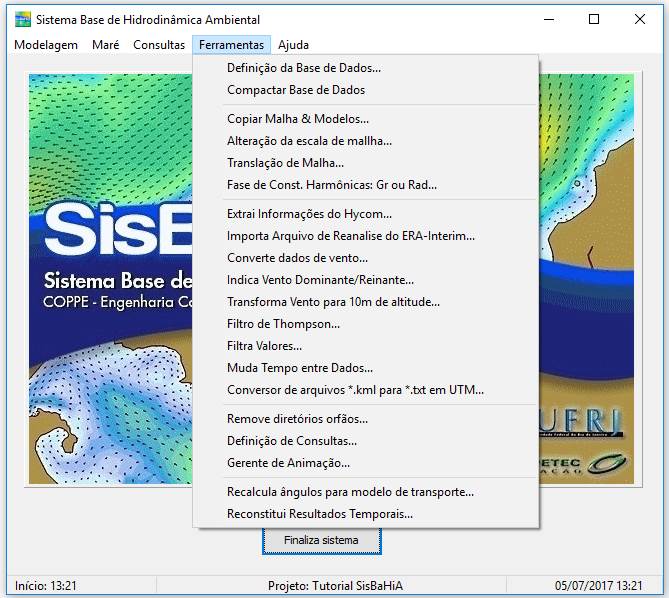Choose Definição de Consultas
669x598 pixels.
(x=366, y=441)
